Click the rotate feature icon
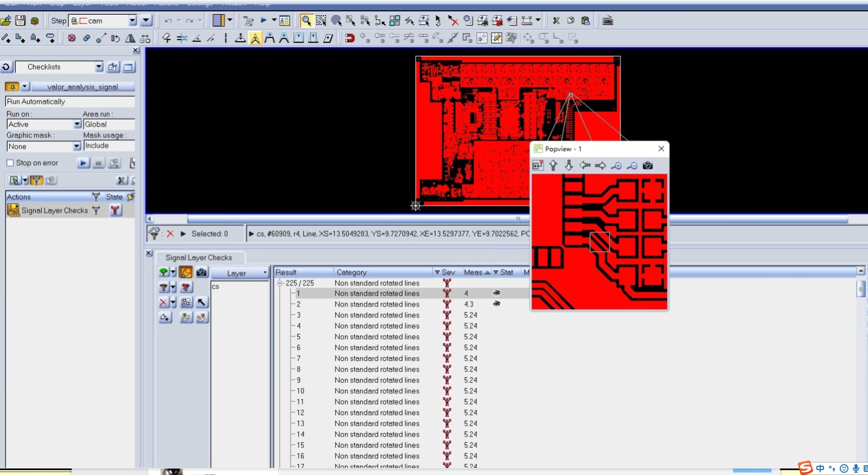This screenshot has width=868, height=475. (x=116, y=38)
